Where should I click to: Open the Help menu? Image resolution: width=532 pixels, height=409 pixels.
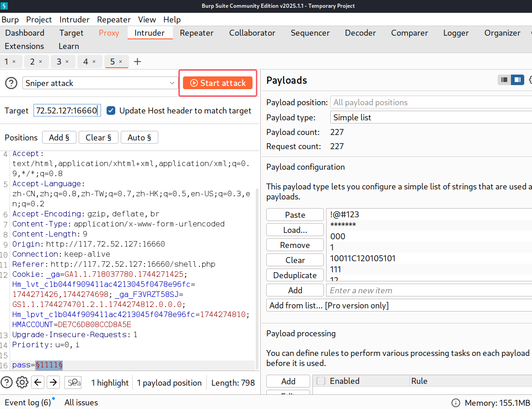172,20
